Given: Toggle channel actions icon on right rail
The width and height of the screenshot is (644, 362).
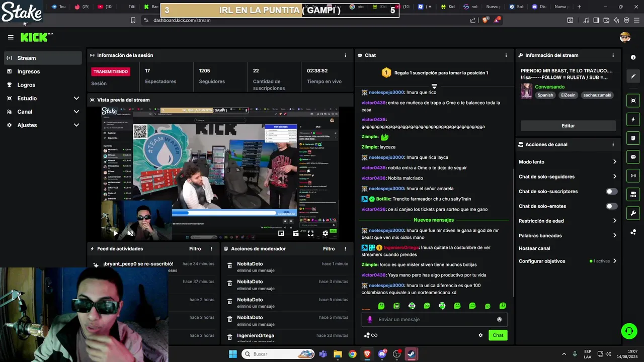Looking at the screenshot, I should click(633, 194).
